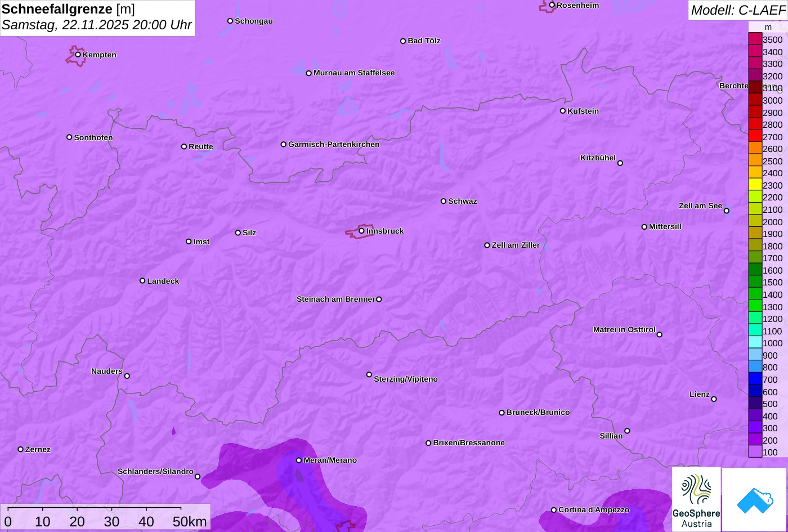This screenshot has height=532, width=788.
Task: Click the Zell am Ziller label
Action: click(x=516, y=245)
